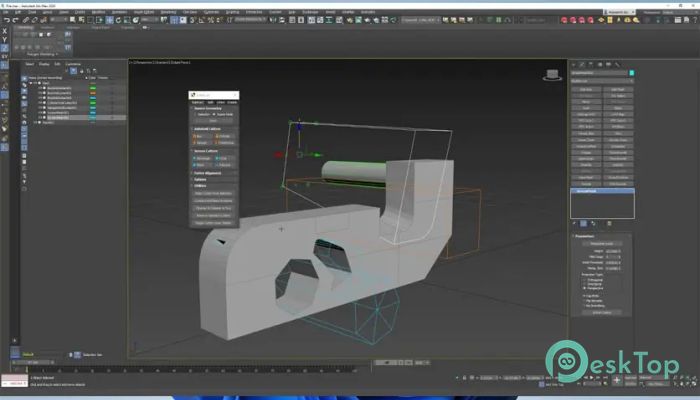The height and width of the screenshot is (400, 700).
Task: Select the Select and Link tool
Action: [25, 20]
